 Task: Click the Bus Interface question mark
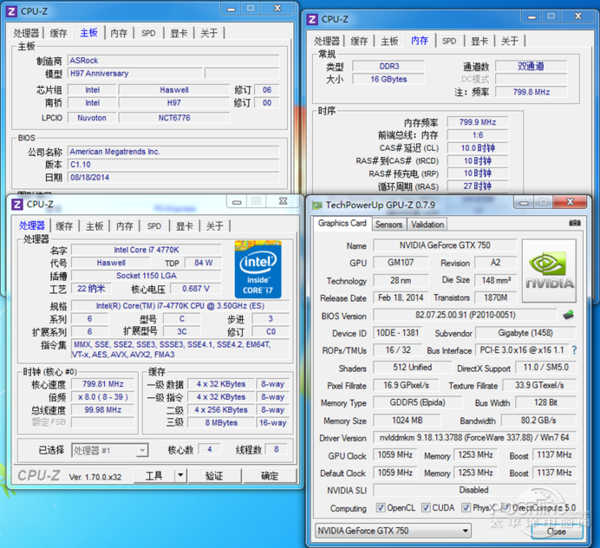pos(574,350)
